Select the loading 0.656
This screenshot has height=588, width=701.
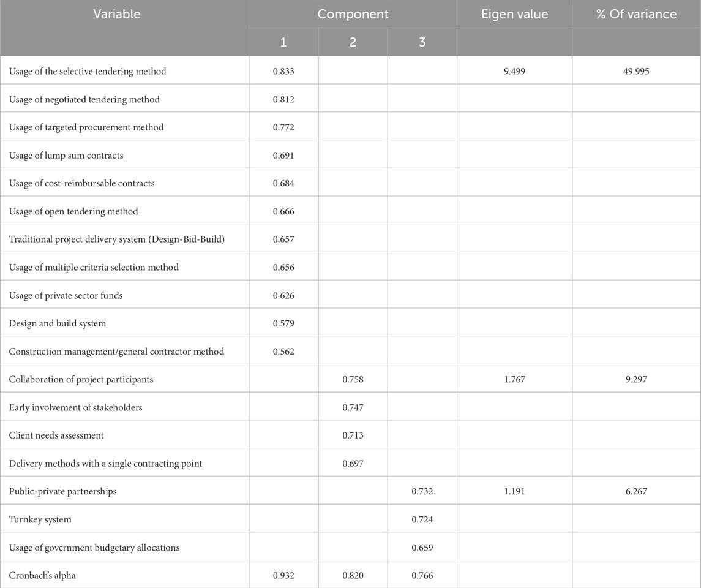(283, 268)
